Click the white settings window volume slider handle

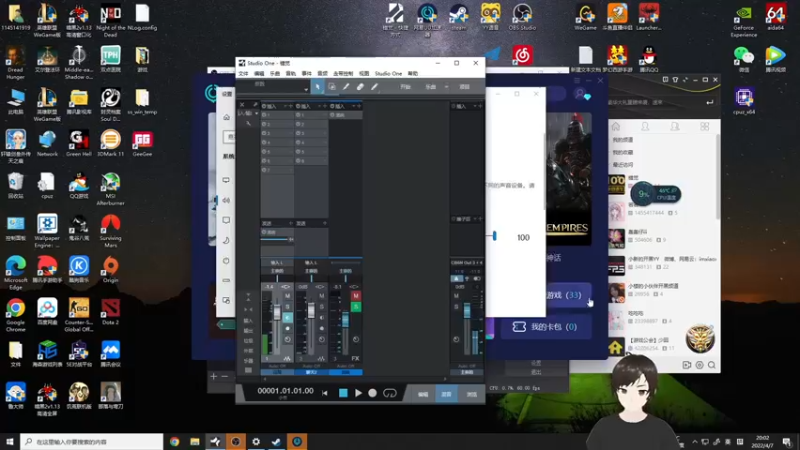tap(494, 236)
